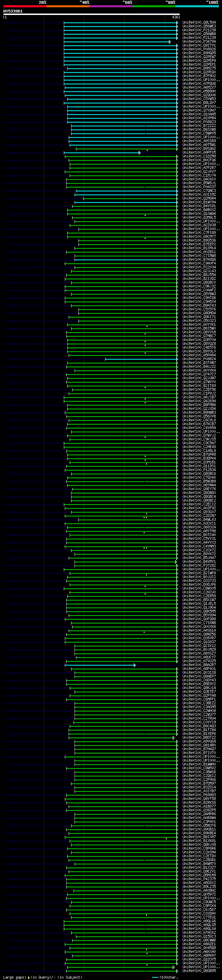The image size is (222, 980).
Task: Open hit UniRef100_P0A337
Action: coord(199,187)
